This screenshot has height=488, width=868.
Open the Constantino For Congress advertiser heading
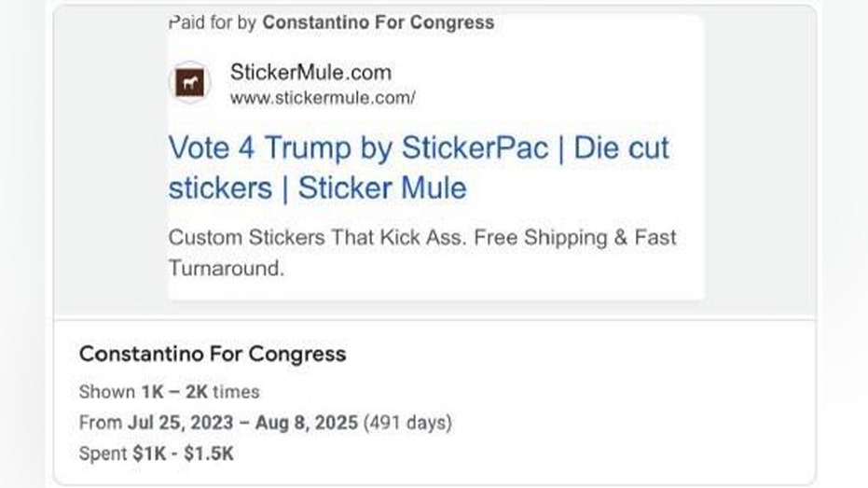pos(213,355)
